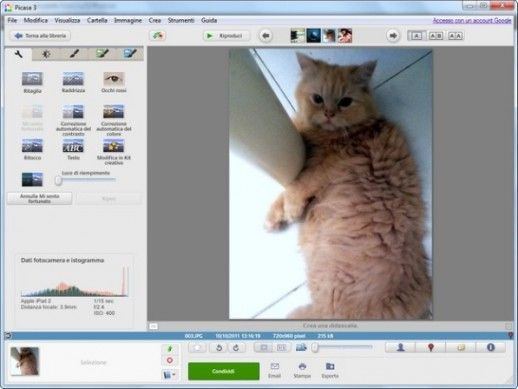Screen dimensions: 518x389
Task: Go to previous photo with left arrow
Action: point(266,36)
